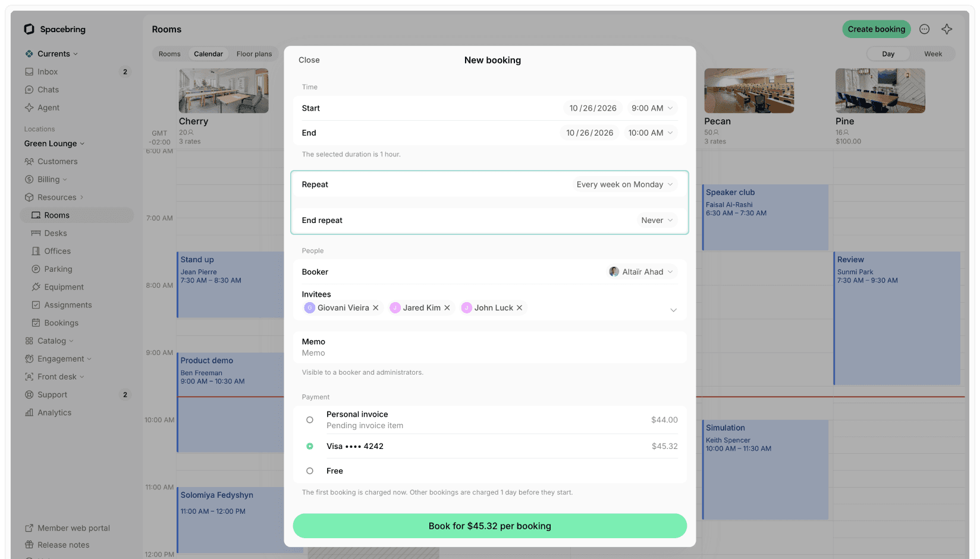Open the Equipment icon under Resources
The width and height of the screenshot is (980, 559).
tap(36, 287)
